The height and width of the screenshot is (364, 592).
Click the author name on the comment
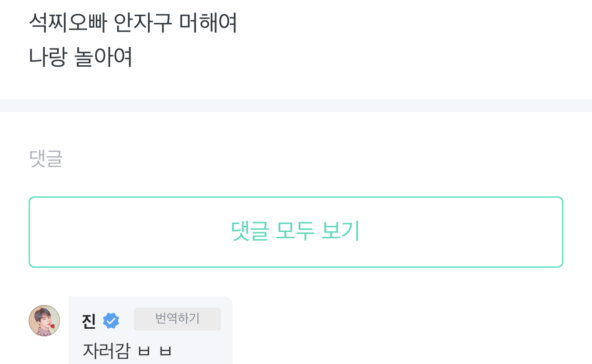(x=89, y=320)
